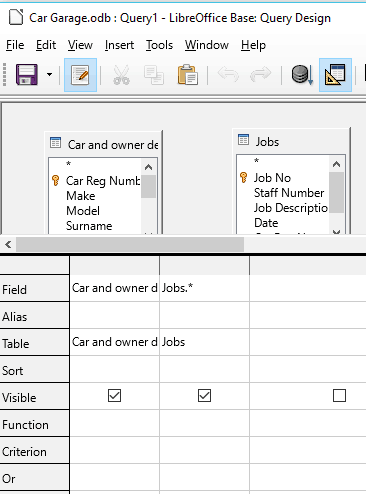Click the Undo arrow icon
The width and height of the screenshot is (366, 494).
228,74
